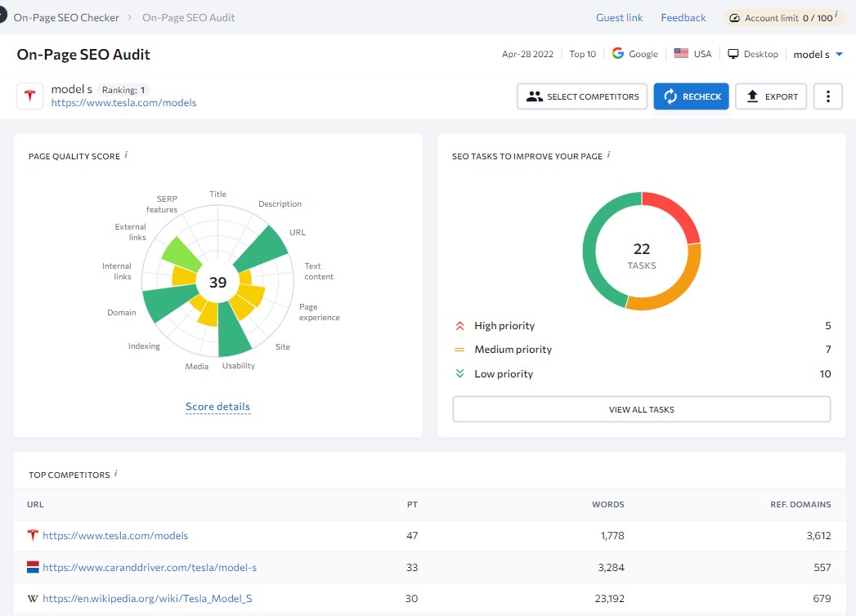The height and width of the screenshot is (616, 856).
Task: Open the caranddriver.com tesla model-s link
Action: [x=150, y=568]
